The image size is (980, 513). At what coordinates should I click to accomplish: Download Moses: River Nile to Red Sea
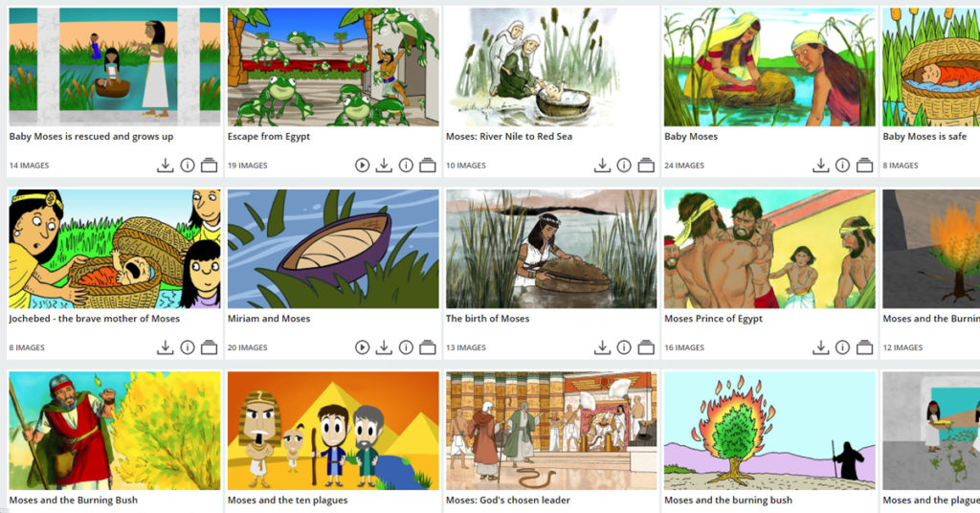(x=602, y=165)
